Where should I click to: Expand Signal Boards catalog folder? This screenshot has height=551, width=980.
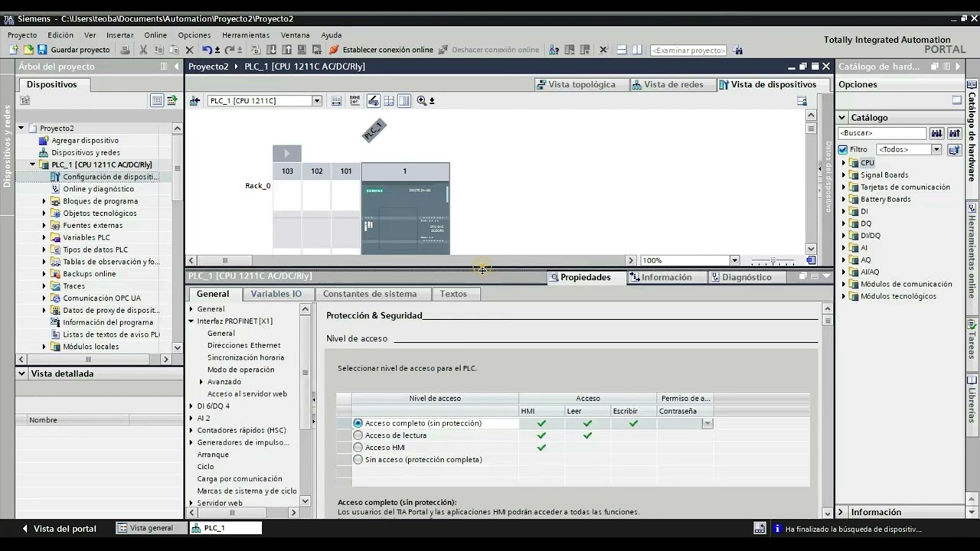(x=844, y=175)
